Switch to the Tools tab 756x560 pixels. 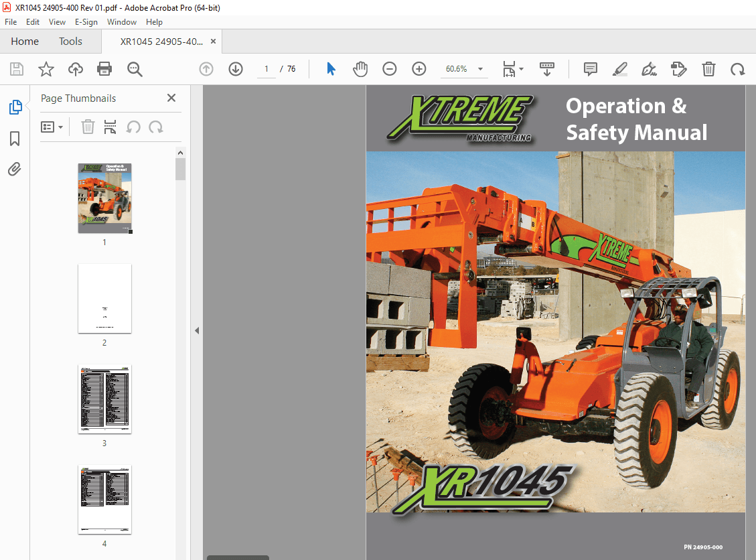coord(70,41)
